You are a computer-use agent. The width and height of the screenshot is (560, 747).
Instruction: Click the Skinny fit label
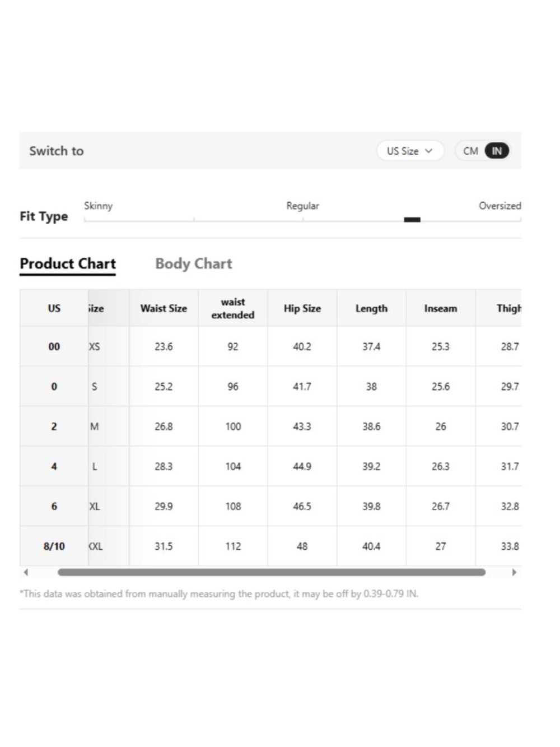[99, 206]
